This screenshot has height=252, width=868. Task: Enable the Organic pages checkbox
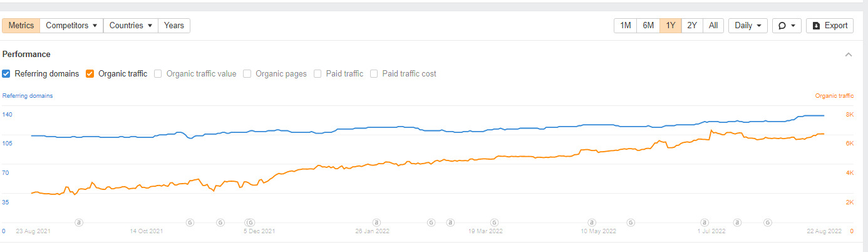click(x=247, y=73)
